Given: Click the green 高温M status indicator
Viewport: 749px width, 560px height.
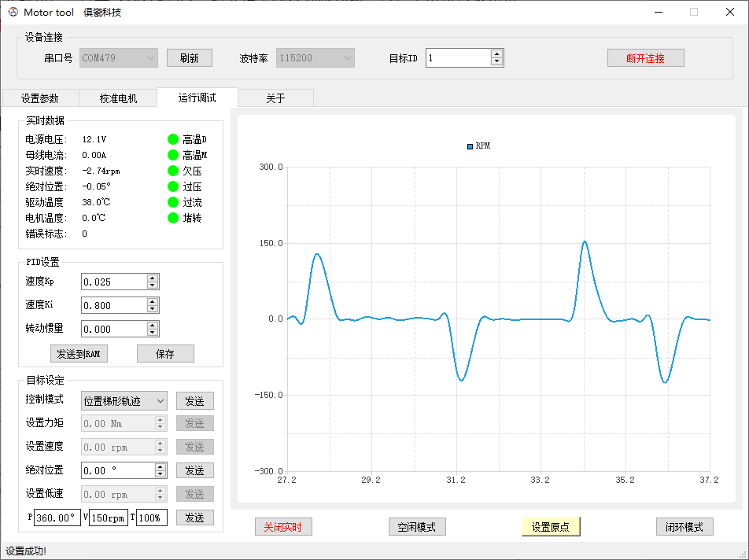Looking at the screenshot, I should (172, 154).
